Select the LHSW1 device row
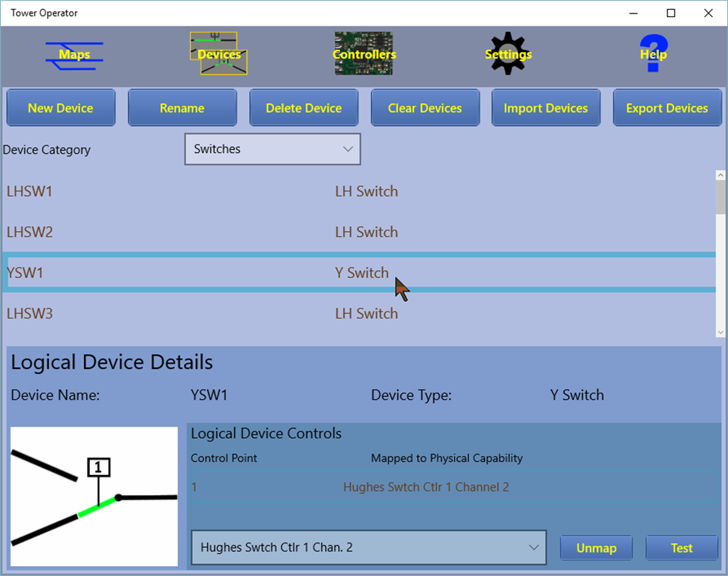 pos(359,191)
